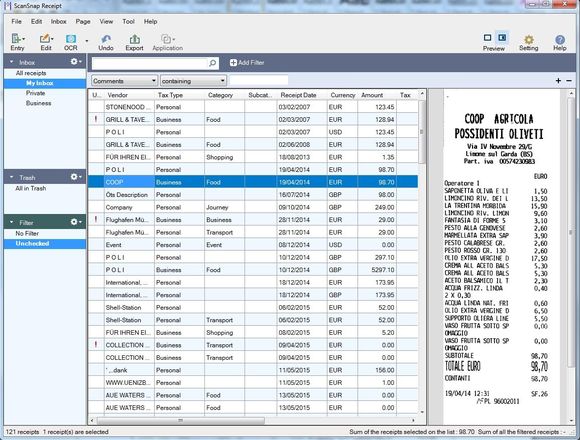Collapse the Inbox section triangle
580x440 pixels.
[11, 62]
